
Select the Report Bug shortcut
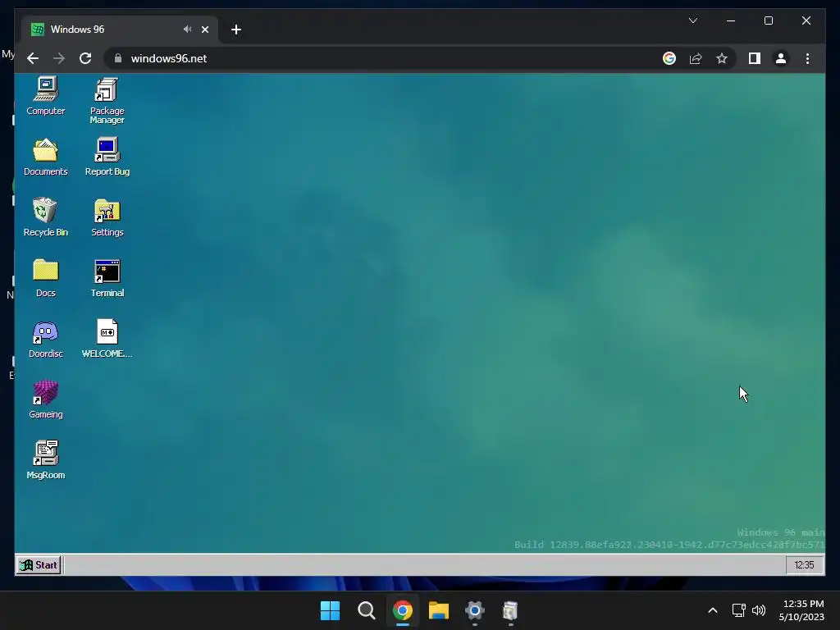pyautogui.click(x=107, y=157)
